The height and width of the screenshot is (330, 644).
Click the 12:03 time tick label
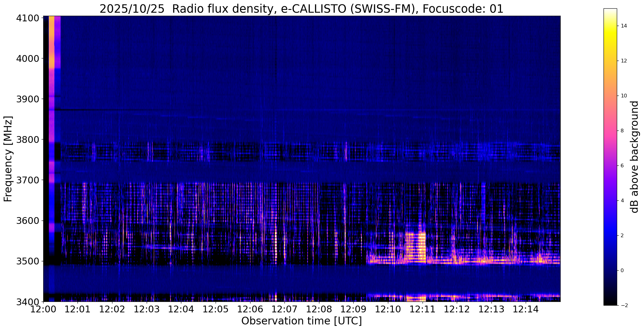[x=147, y=309]
